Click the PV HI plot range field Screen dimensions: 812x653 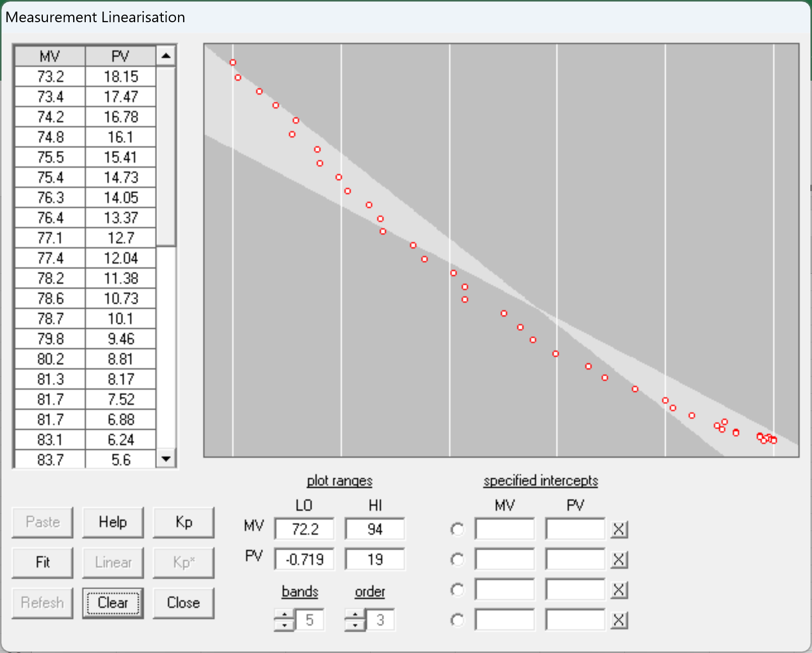[375, 560]
